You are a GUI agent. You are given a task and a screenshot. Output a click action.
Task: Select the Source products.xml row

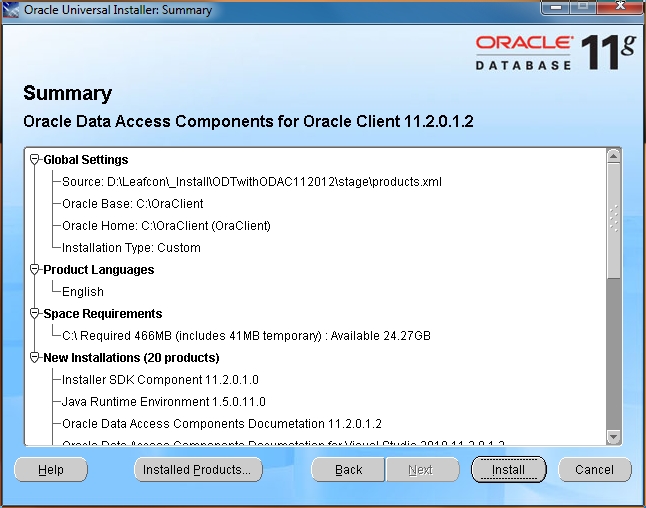click(x=252, y=182)
